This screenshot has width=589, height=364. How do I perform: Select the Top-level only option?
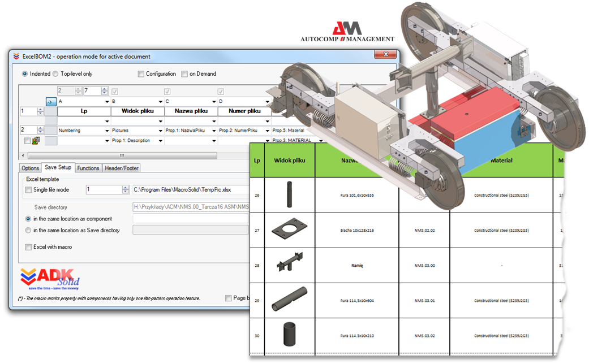(55, 74)
